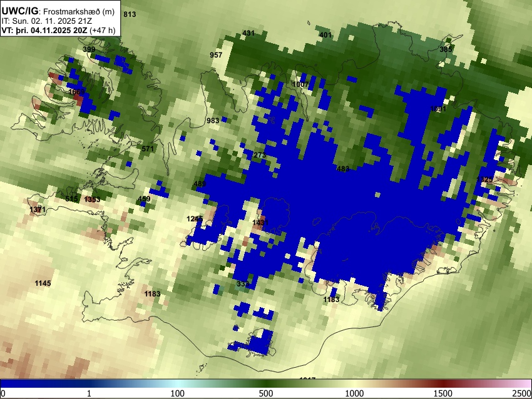The width and height of the screenshot is (532, 399).
Task: Click the legend tick label 1500
Action: pos(443,393)
